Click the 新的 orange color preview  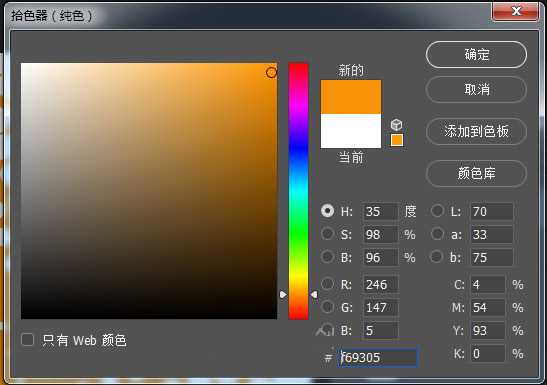[351, 97]
